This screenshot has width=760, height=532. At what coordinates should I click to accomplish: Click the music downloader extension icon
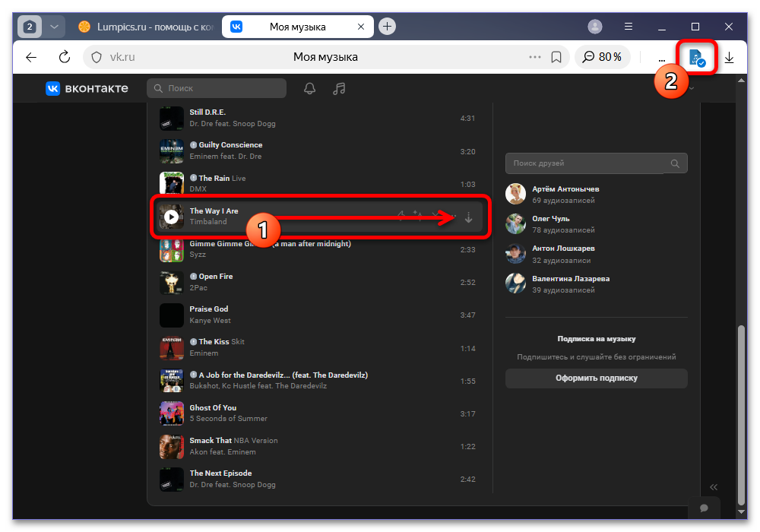pos(697,58)
